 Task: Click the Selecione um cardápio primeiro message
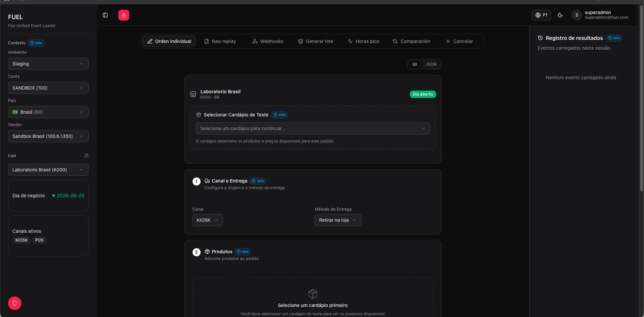click(x=313, y=305)
